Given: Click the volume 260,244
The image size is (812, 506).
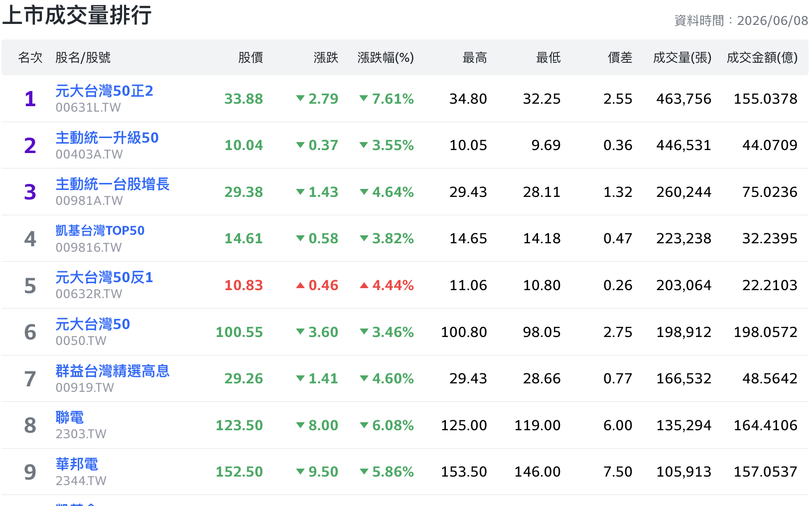Looking at the screenshot, I should pos(683,192).
